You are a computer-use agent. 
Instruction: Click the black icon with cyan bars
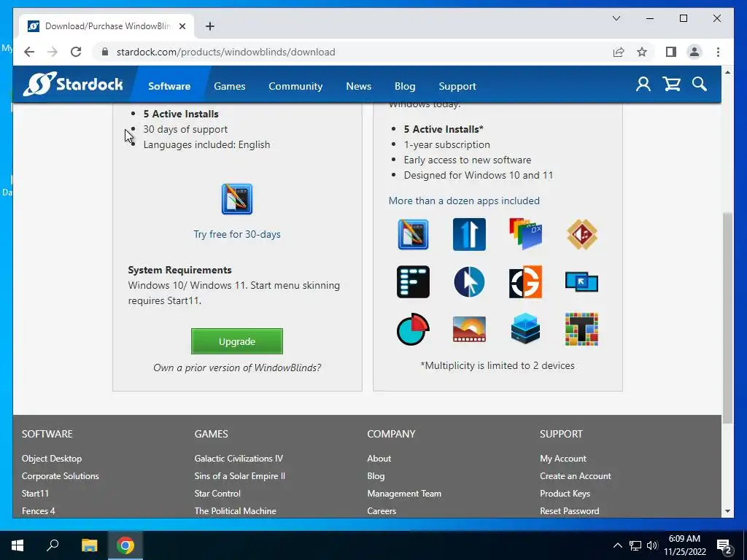click(413, 282)
